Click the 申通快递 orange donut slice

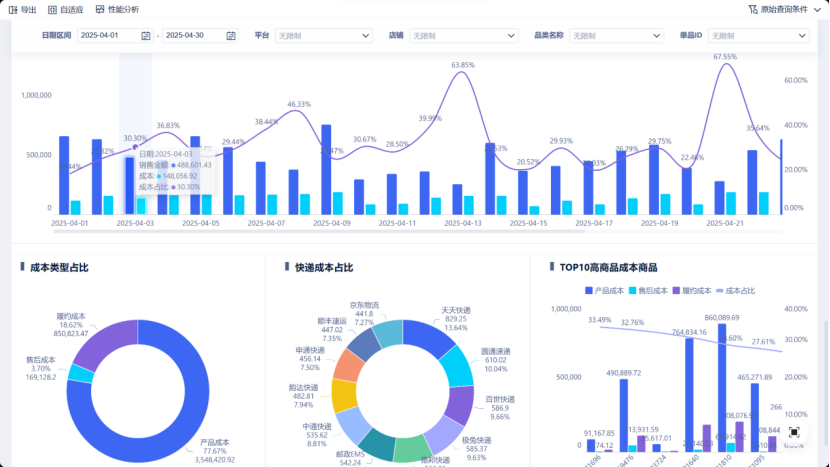349,365
